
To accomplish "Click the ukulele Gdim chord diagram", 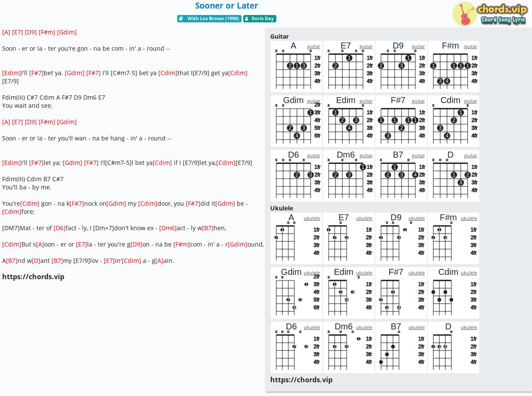I will point(296,293).
